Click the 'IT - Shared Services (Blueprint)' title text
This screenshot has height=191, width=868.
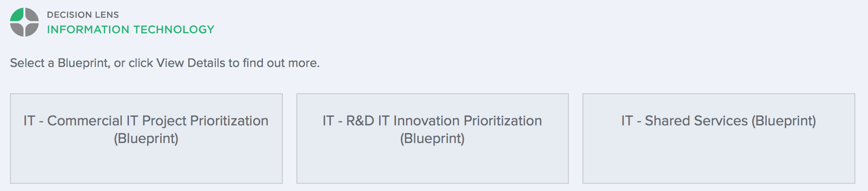point(719,121)
